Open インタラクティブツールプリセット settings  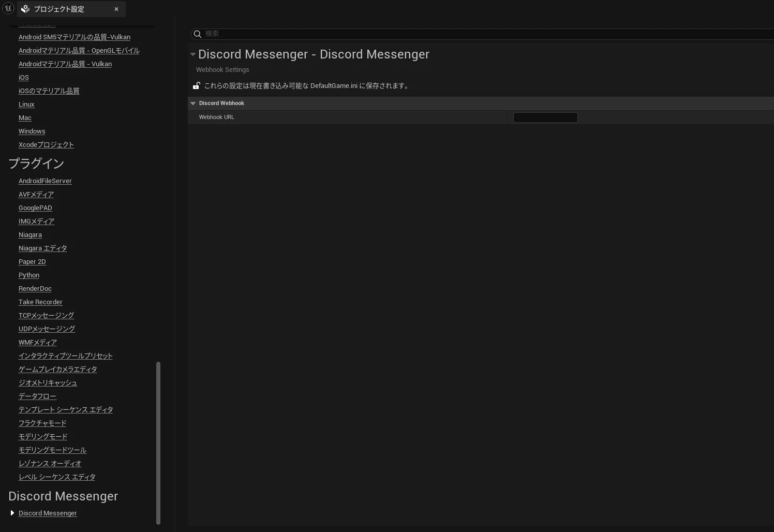(x=66, y=356)
